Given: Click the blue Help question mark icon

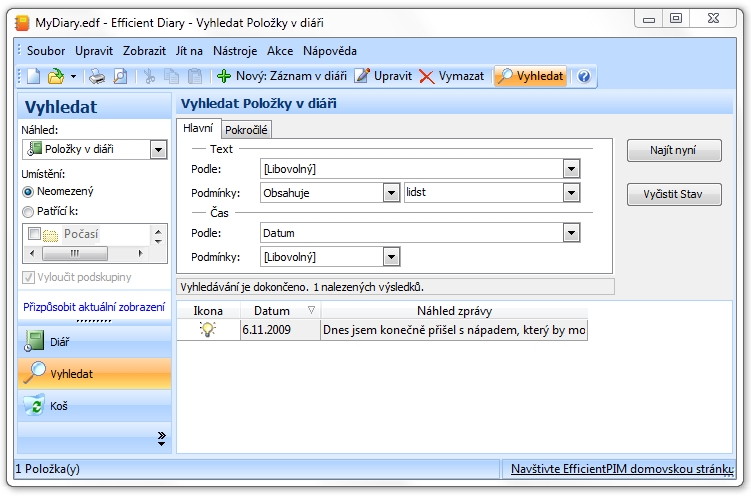Looking at the screenshot, I should pos(584,76).
